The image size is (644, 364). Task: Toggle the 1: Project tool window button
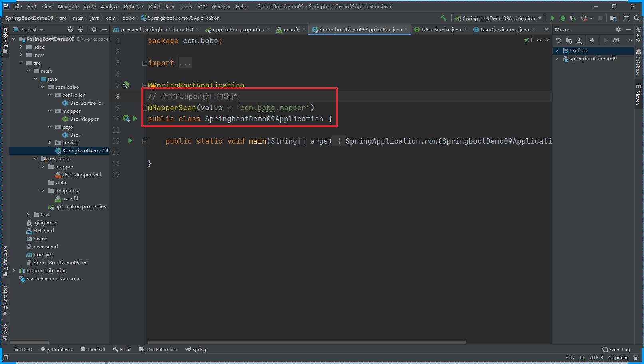[x=5, y=40]
